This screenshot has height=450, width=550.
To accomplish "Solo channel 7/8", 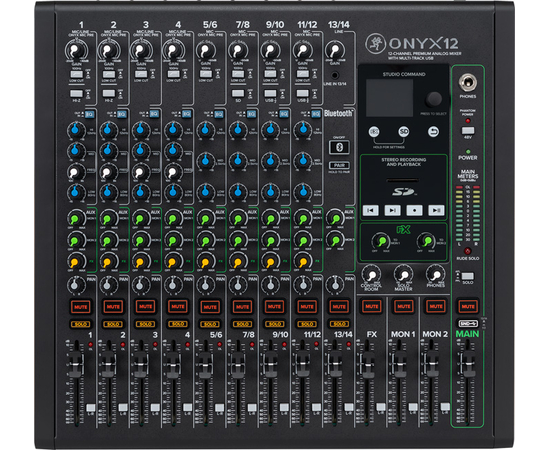I will (242, 324).
